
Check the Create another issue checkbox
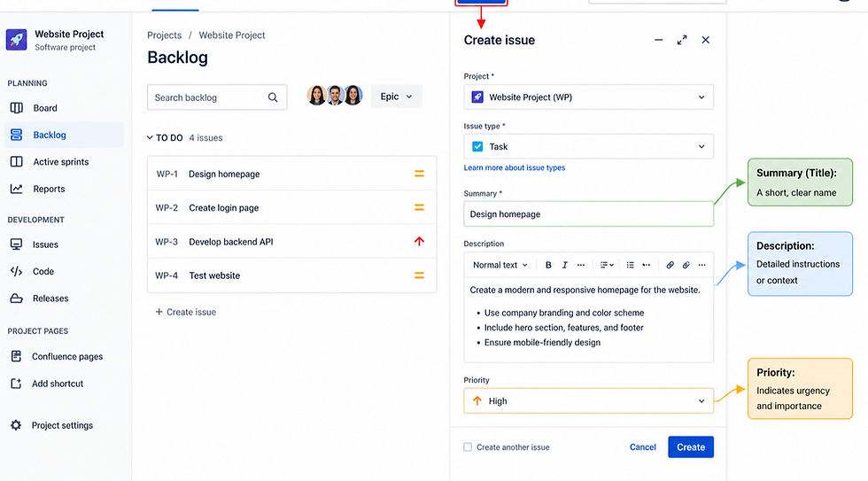tap(468, 446)
